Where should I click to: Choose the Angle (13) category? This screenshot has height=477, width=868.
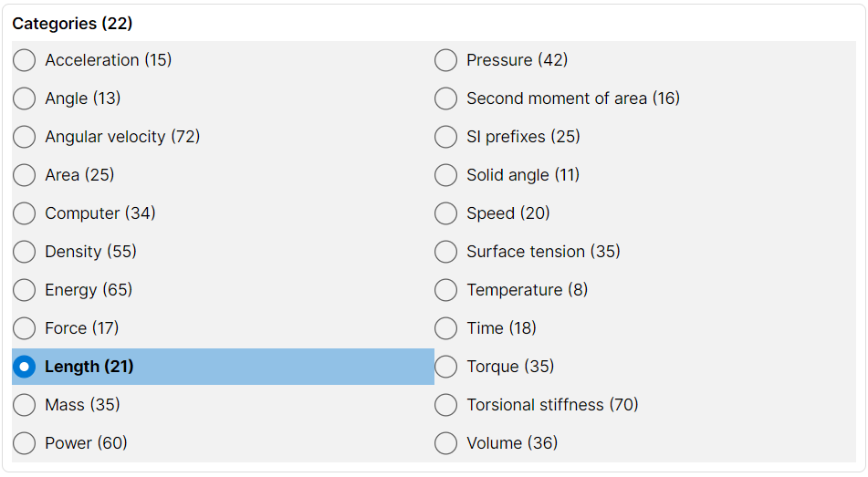(x=25, y=99)
